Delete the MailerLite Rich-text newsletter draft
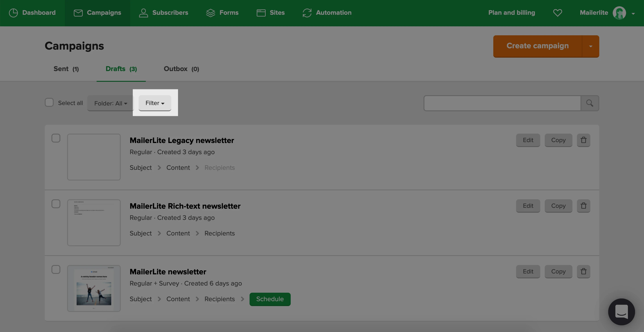The width and height of the screenshot is (644, 332). tap(583, 206)
